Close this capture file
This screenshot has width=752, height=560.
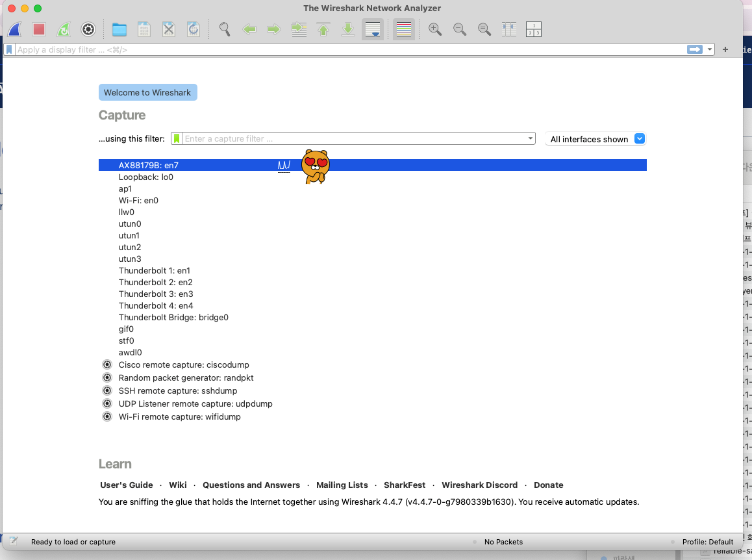(x=169, y=29)
